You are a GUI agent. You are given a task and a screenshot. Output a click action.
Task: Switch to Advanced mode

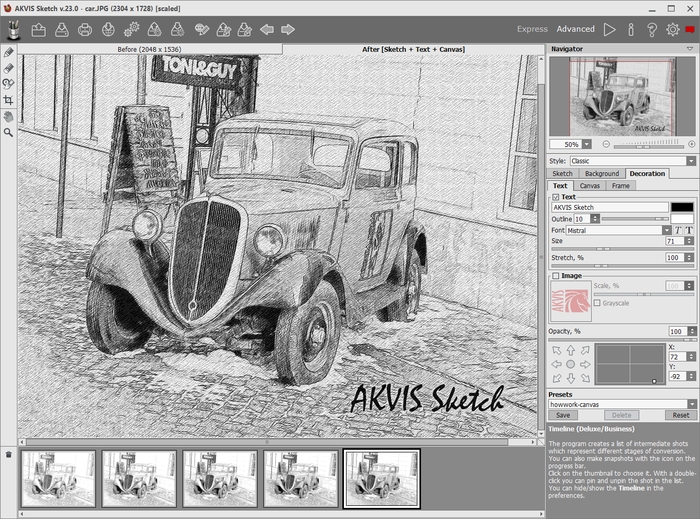tap(575, 29)
